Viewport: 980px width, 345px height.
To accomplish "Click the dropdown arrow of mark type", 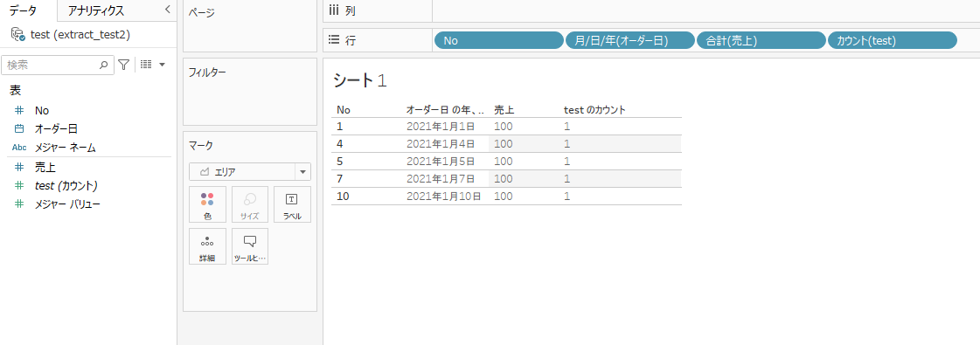I will 302,171.
